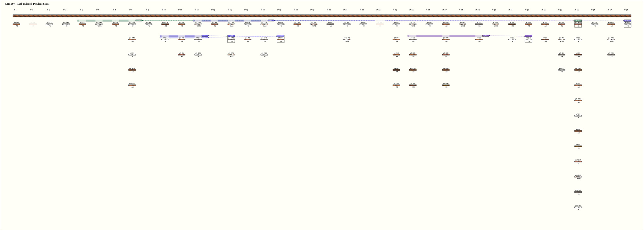Select the p2 (116) cord in column 21
Screen dimensions: 644x231
point(347,40)
